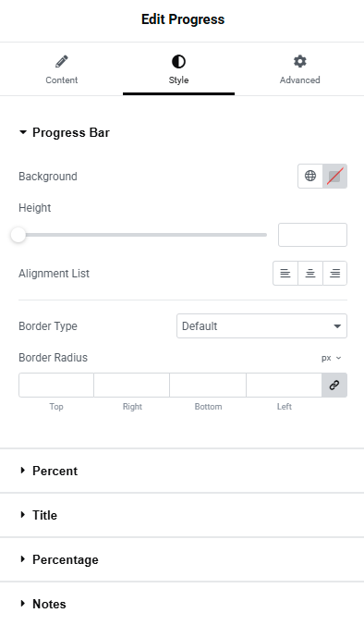Open px unit selector for Border Radius
The width and height of the screenshot is (364, 625).
(x=332, y=358)
